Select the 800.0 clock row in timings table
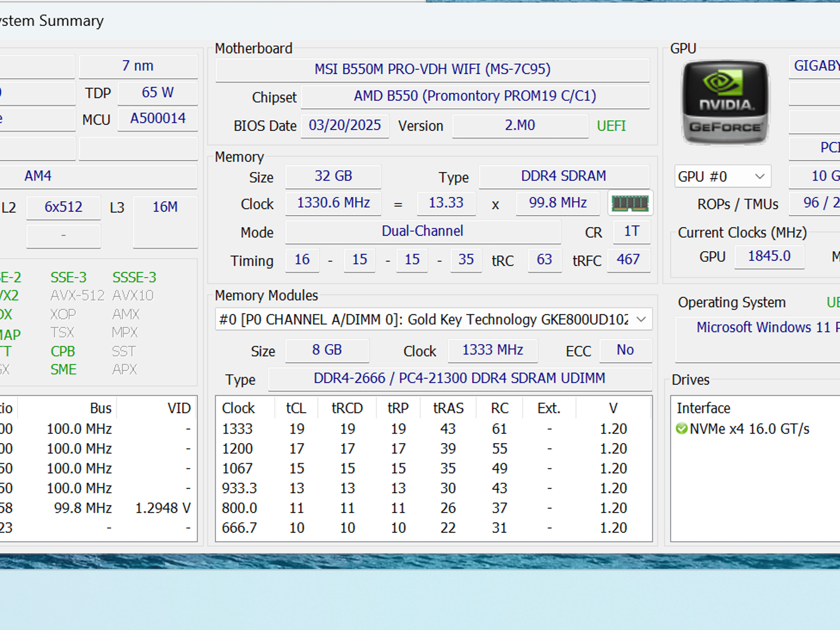 434,508
